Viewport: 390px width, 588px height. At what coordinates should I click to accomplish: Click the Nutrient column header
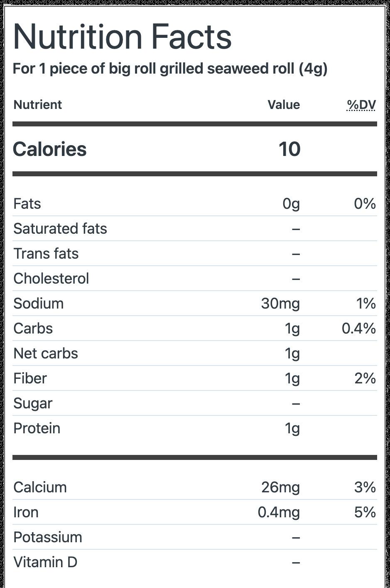[37, 105]
